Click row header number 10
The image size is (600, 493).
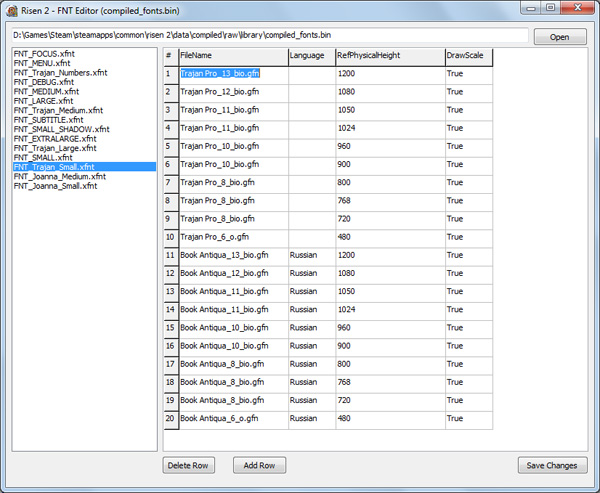pyautogui.click(x=171, y=238)
